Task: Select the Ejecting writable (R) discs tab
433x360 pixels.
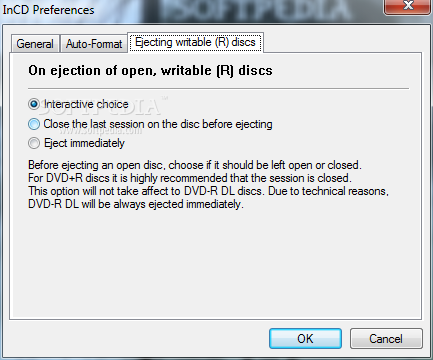Action: [x=195, y=42]
